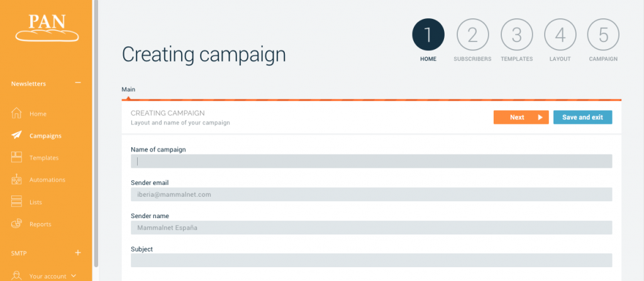This screenshot has width=644, height=281.
Task: Open the Your account dropdown chevron
Action: coord(74,275)
